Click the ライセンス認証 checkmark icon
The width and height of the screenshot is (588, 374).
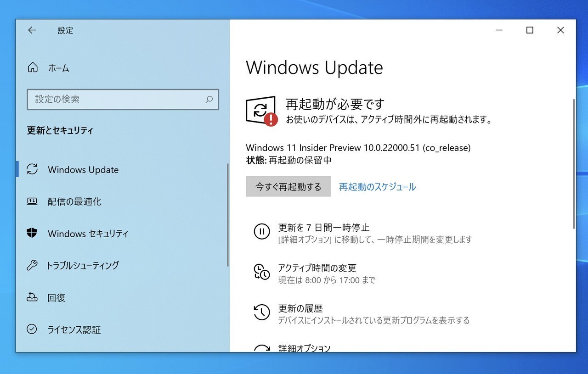coord(32,329)
